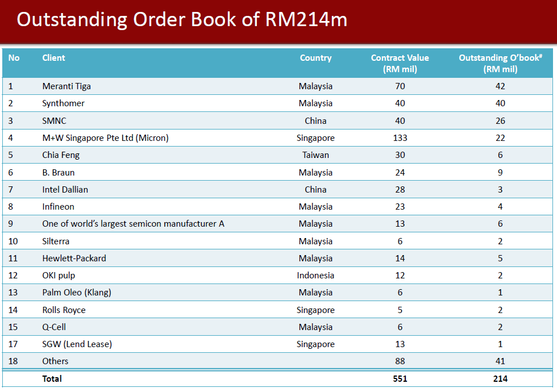Select Meranti Tiga outstanding value '42'

pyautogui.click(x=500, y=86)
